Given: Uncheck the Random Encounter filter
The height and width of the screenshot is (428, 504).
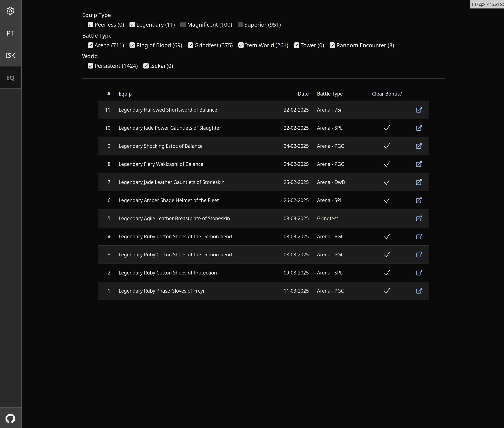Looking at the screenshot, I should (x=332, y=45).
